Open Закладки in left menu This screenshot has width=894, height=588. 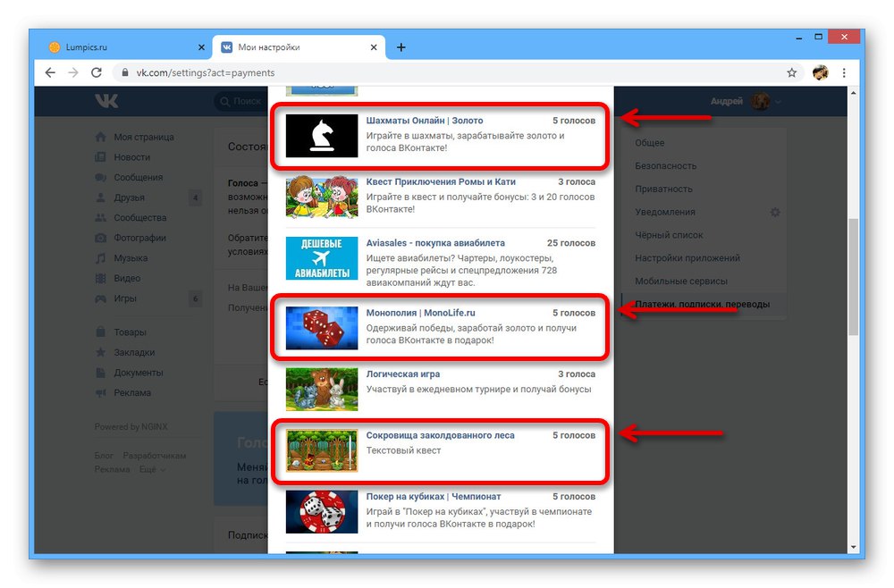[x=134, y=352]
